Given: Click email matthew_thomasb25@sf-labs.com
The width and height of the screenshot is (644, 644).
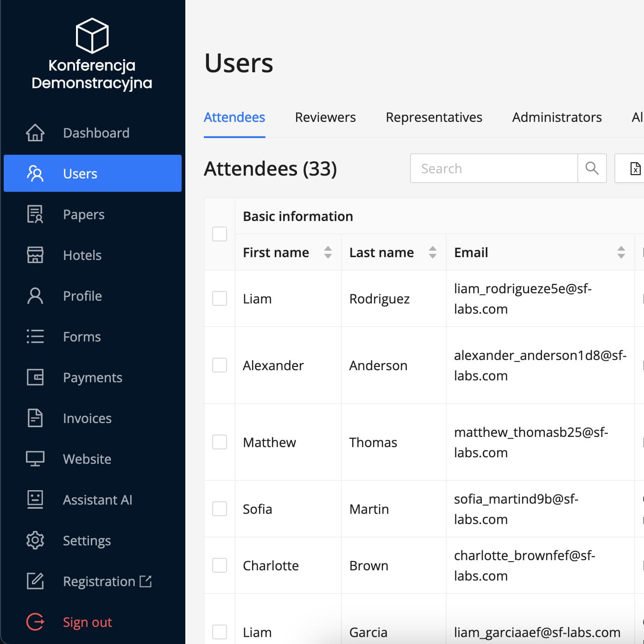Looking at the screenshot, I should 531,442.
